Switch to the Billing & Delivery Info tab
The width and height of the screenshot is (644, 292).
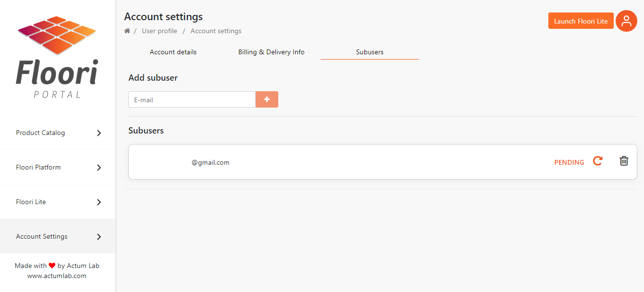272,52
